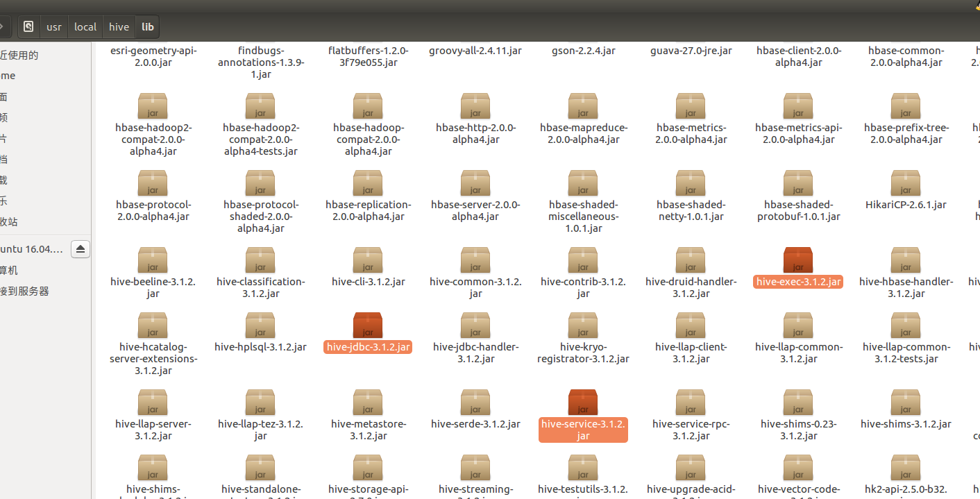The image size is (980, 499).
Task: Open Home folder in sidebar
Action: pyautogui.click(x=8, y=76)
